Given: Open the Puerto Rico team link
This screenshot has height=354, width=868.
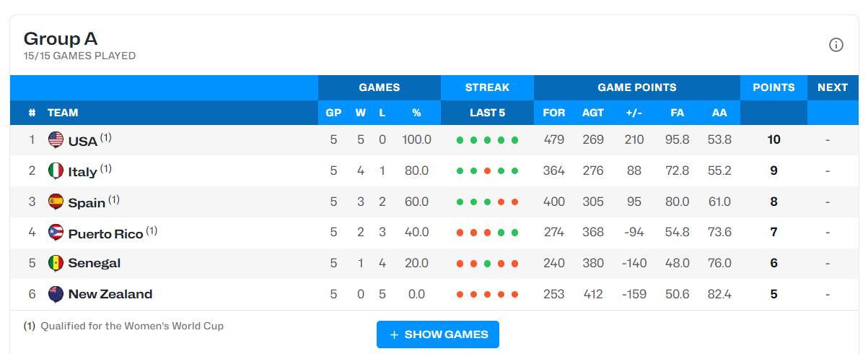Looking at the screenshot, I should pos(105,233).
